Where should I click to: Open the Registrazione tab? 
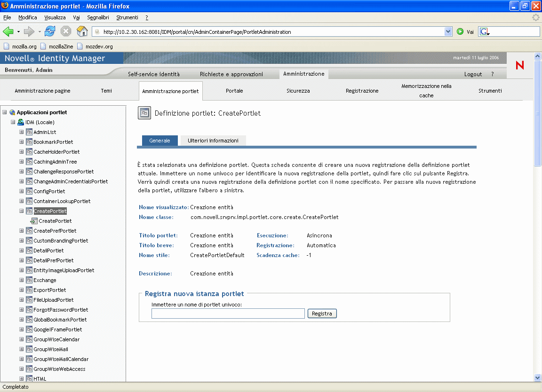[362, 91]
